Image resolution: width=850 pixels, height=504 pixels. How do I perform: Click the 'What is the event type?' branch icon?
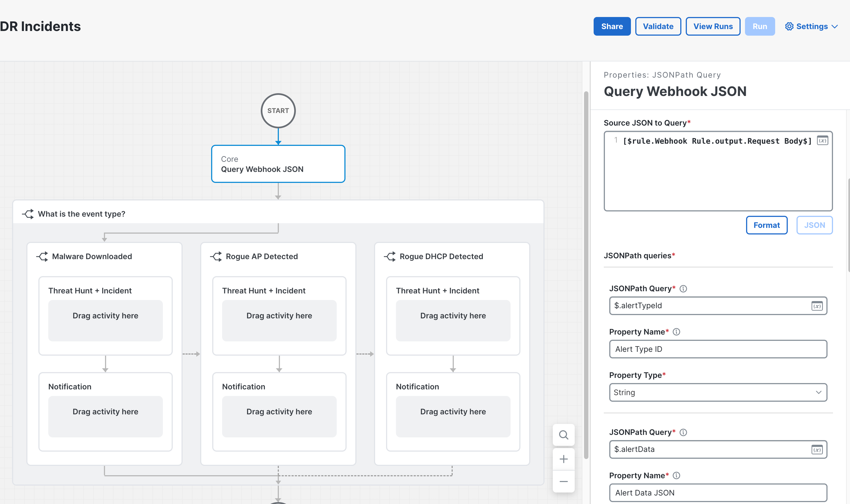pos(28,214)
